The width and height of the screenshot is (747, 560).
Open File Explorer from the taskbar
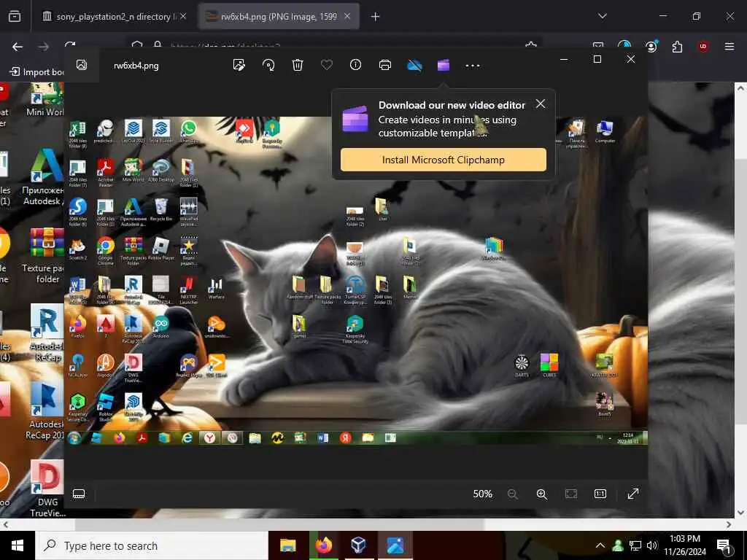[287, 545]
